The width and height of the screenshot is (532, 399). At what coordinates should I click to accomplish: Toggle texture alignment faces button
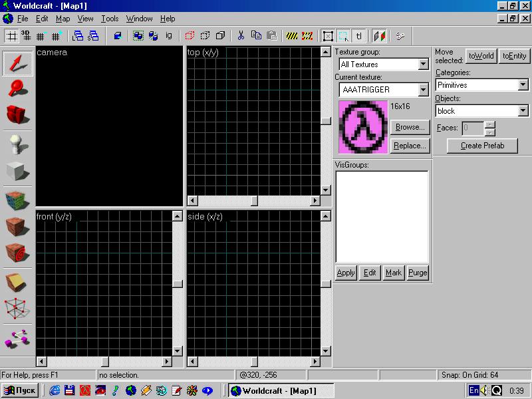[x=379, y=36]
